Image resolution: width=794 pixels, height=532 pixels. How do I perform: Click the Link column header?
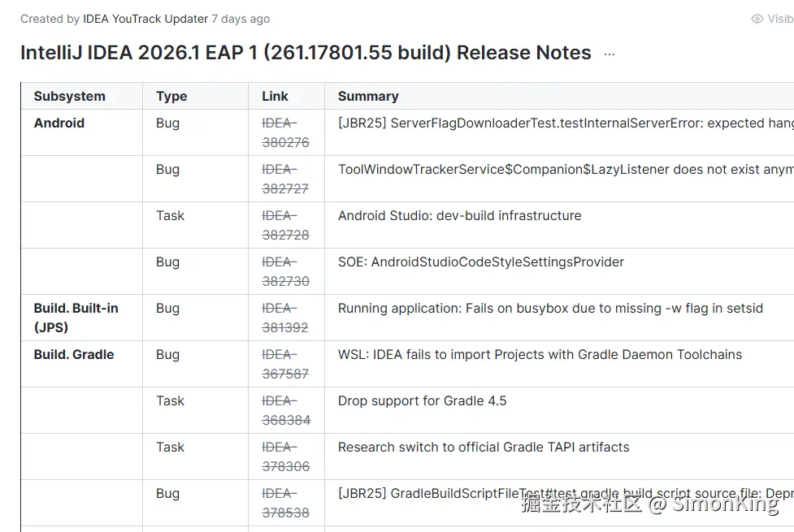point(275,96)
